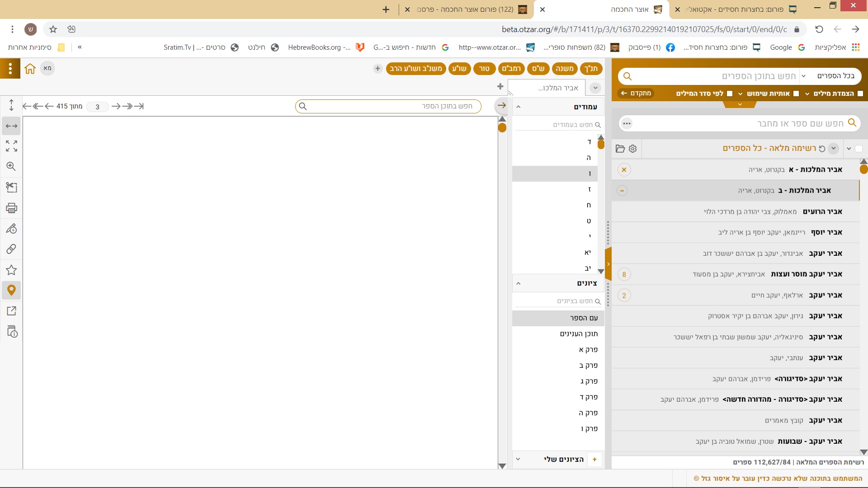The image size is (868, 488).
Task: Toggle the הצמדת מילים checkbox
Action: pos(860,94)
